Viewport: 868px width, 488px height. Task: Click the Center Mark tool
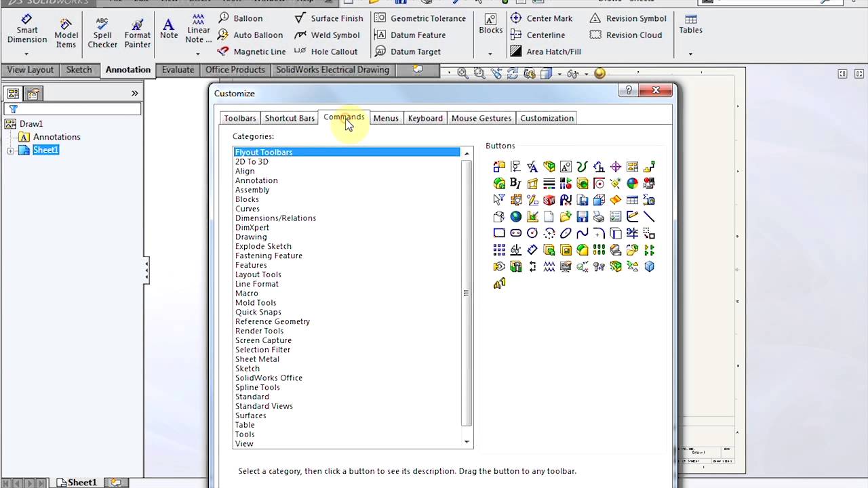point(542,18)
